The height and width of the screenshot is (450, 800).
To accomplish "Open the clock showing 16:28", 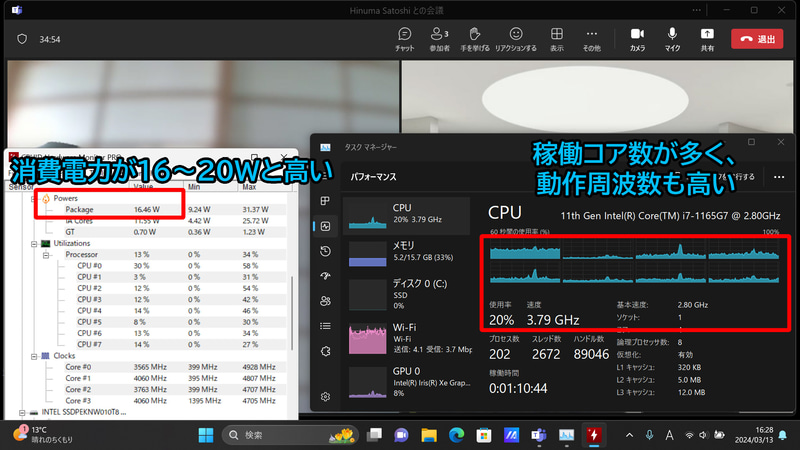I will [x=754, y=435].
